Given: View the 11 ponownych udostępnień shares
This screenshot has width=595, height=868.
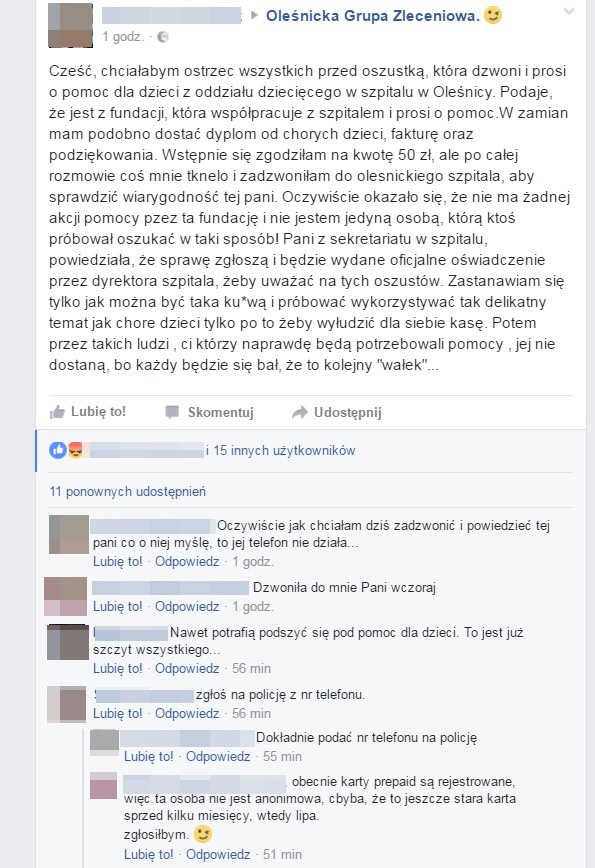Looking at the screenshot, I should [x=127, y=492].
